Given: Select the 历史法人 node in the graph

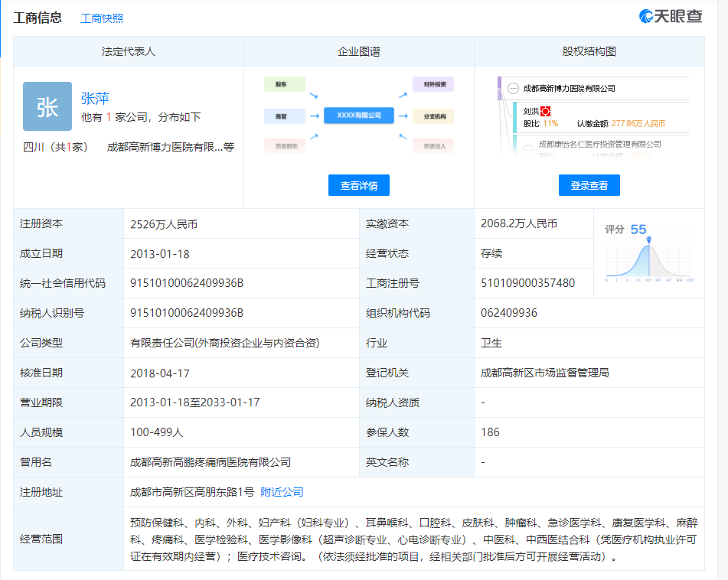Looking at the screenshot, I should 433,146.
